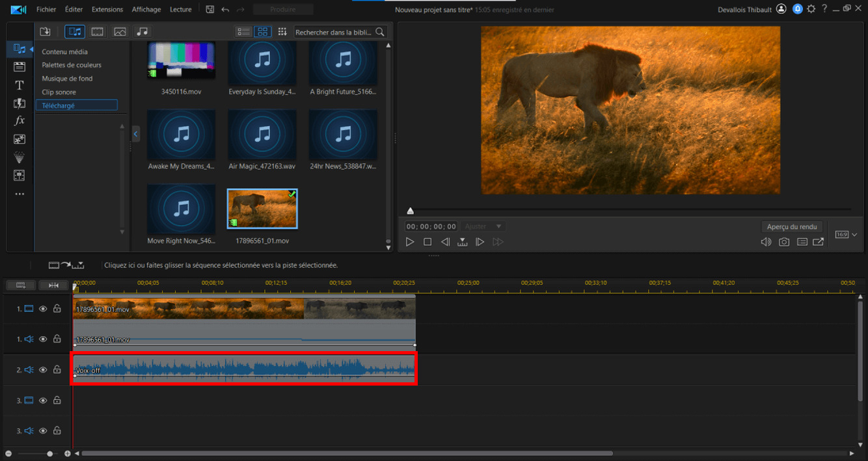Open the Ajuster zoom dropdown

(x=483, y=226)
